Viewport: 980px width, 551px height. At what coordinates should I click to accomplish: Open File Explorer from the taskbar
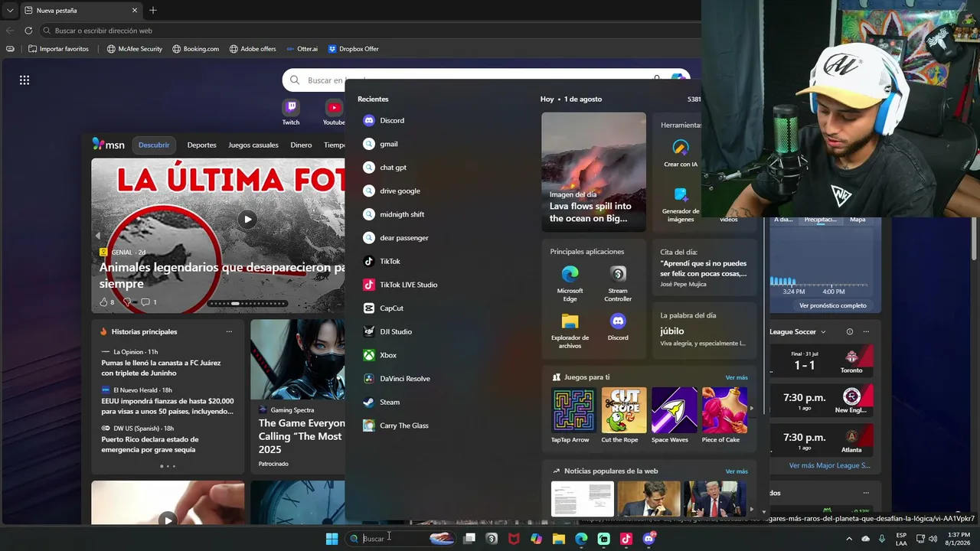pyautogui.click(x=559, y=539)
